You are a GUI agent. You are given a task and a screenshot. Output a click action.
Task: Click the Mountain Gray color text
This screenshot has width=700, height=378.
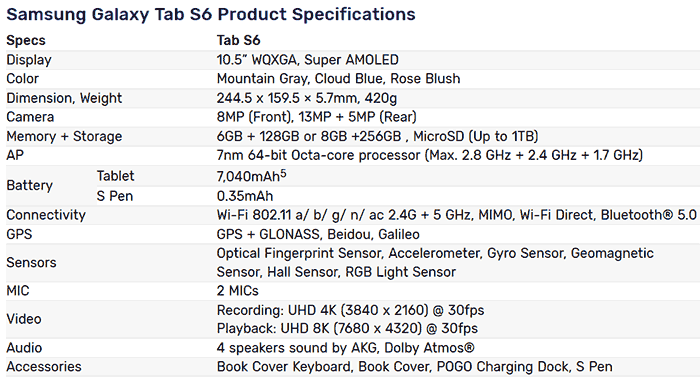pos(262,79)
